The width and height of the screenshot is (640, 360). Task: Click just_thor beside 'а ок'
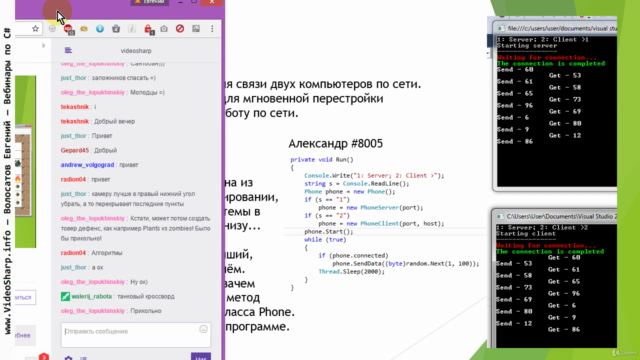click(x=73, y=267)
